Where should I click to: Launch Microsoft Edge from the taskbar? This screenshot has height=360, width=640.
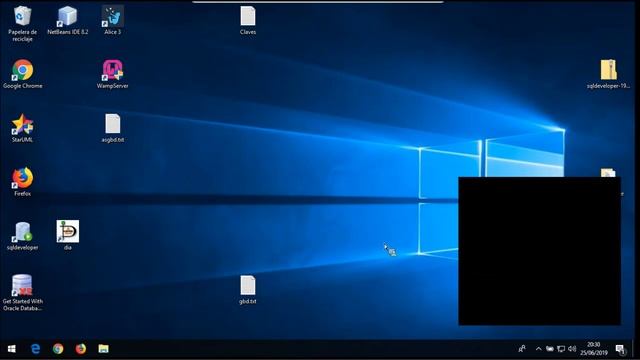[36, 349]
